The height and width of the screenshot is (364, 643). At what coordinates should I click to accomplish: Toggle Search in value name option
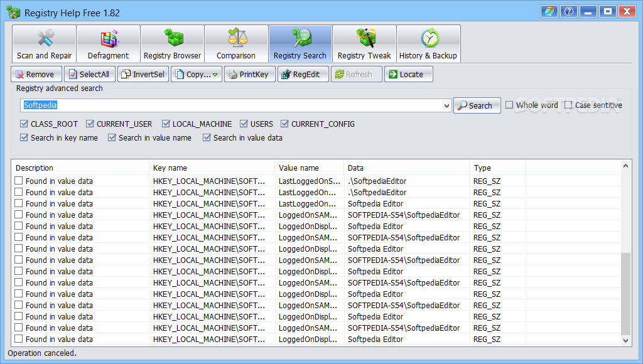[112, 137]
